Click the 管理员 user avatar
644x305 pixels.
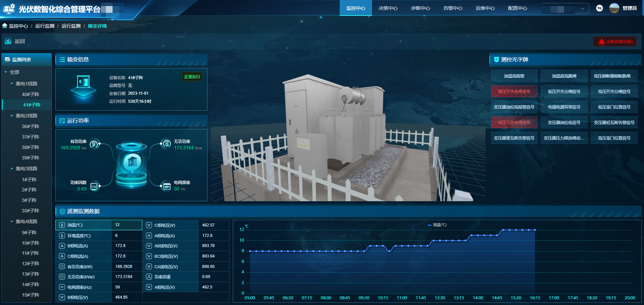point(614,8)
